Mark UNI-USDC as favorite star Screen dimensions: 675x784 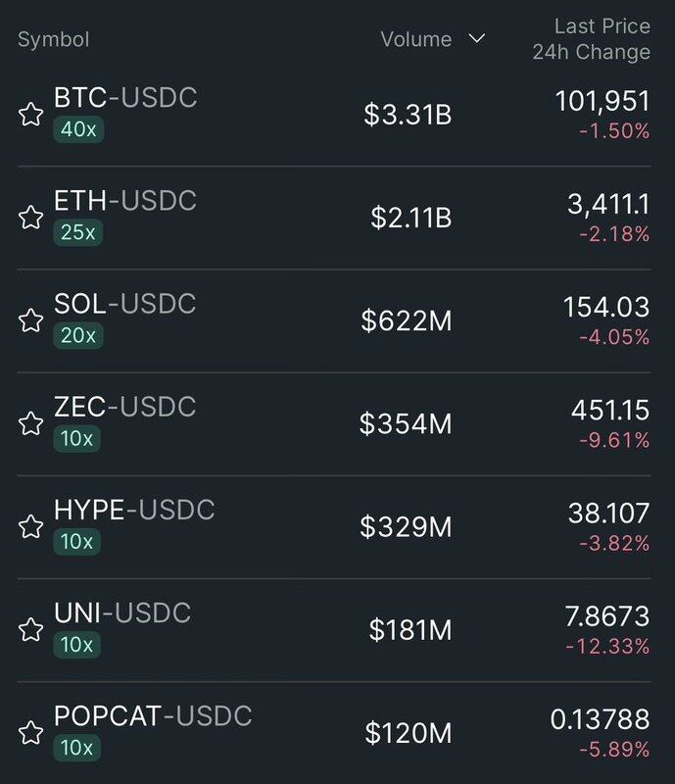click(x=30, y=629)
